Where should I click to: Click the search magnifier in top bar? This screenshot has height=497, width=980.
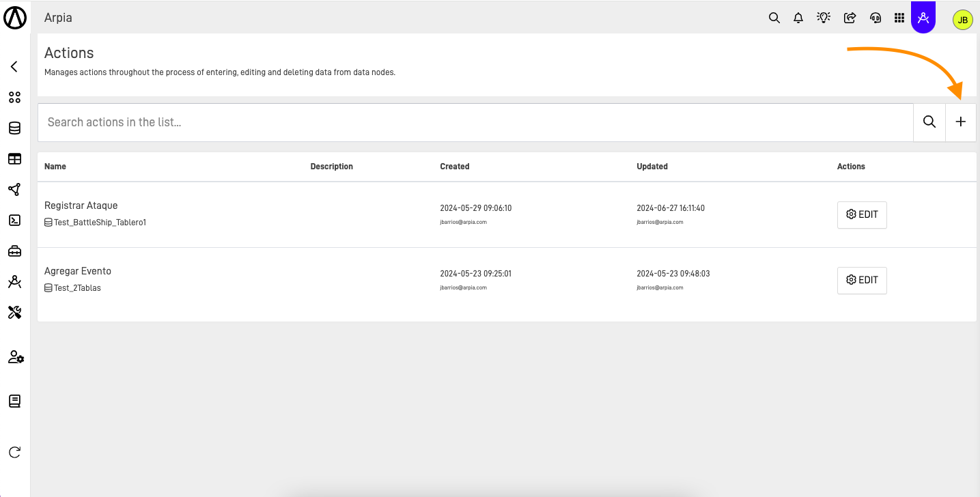[x=774, y=18]
